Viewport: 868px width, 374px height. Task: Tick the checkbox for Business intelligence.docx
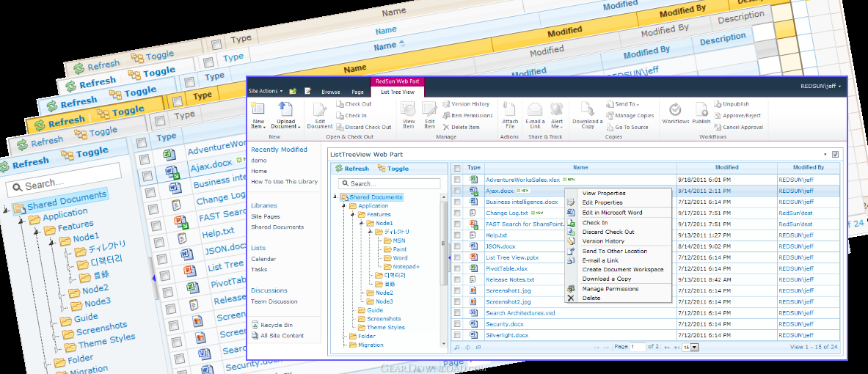tap(457, 202)
